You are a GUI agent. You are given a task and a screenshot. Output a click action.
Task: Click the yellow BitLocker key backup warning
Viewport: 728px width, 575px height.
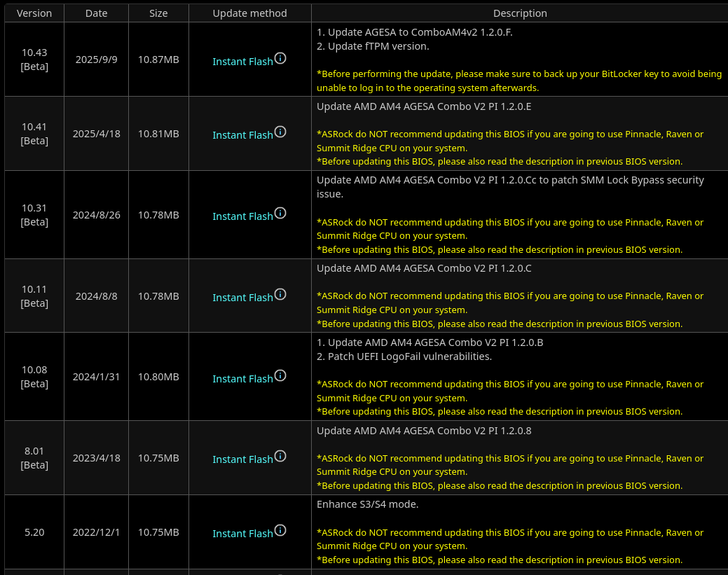[x=519, y=81]
